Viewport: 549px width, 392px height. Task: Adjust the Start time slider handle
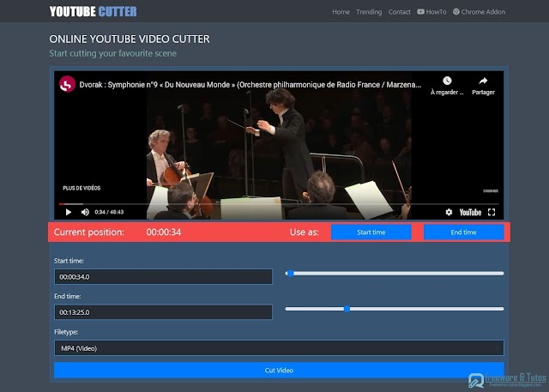(x=290, y=274)
